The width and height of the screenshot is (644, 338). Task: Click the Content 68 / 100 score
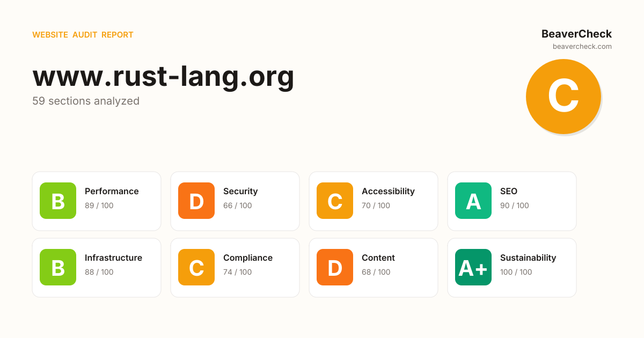[x=376, y=272]
